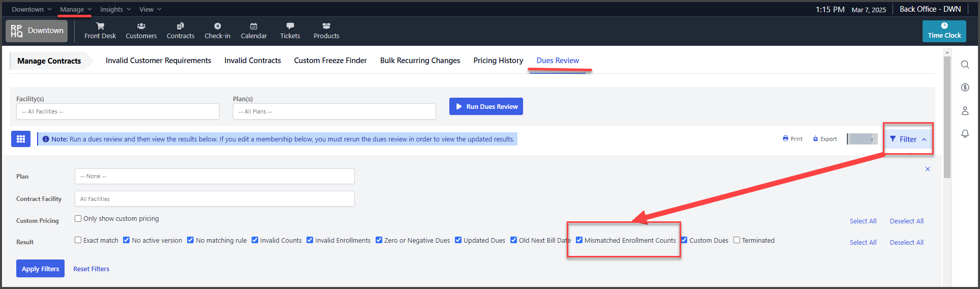The height and width of the screenshot is (289, 980).
Task: Uncheck Mismatched Enrollment Counts checkbox
Action: (579, 240)
